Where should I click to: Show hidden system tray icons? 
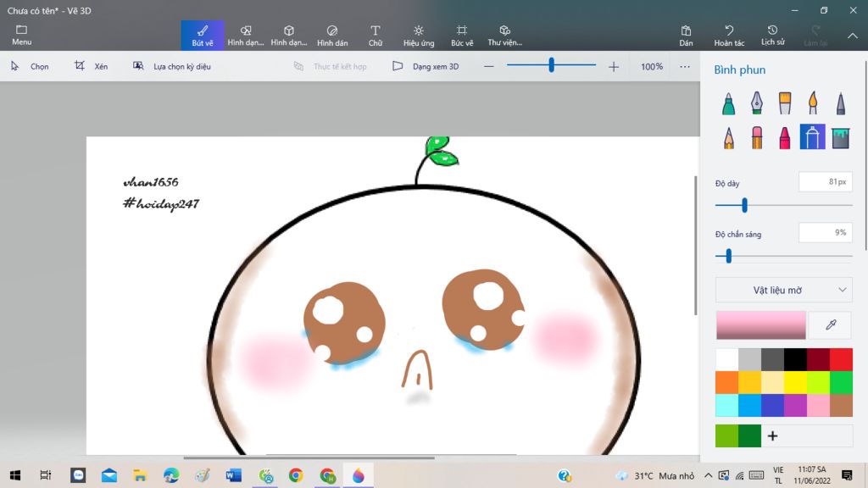point(708,475)
